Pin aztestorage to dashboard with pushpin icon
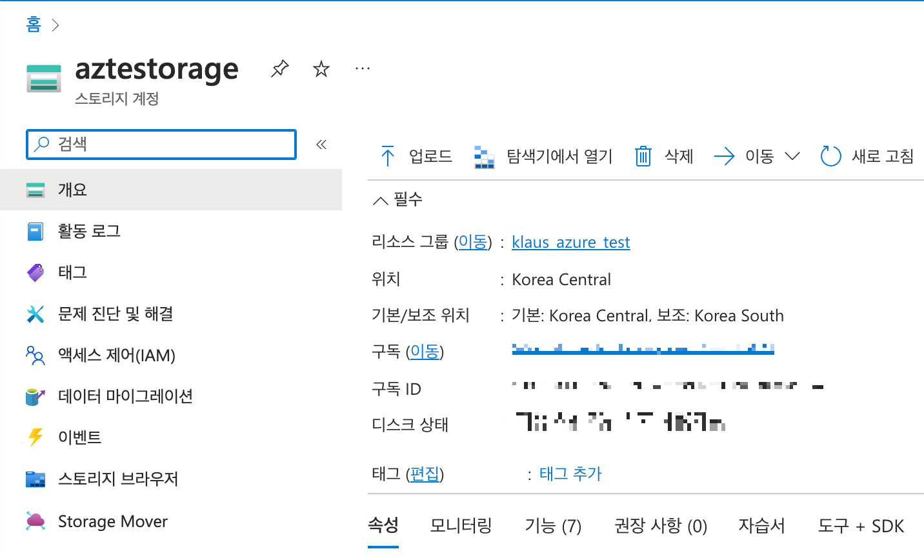Viewport: 924px width, 560px height. pyautogui.click(x=279, y=68)
